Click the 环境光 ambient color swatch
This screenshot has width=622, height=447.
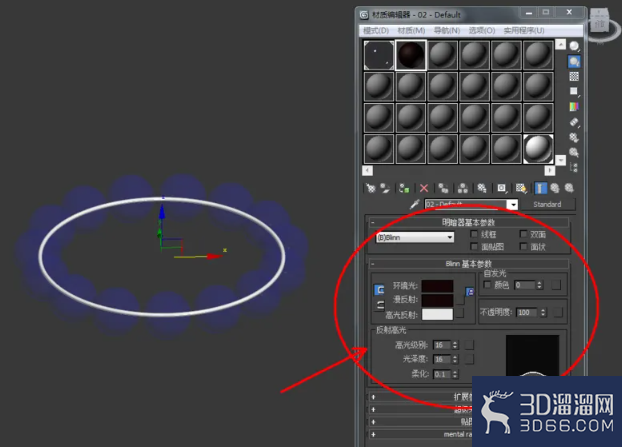[437, 286]
